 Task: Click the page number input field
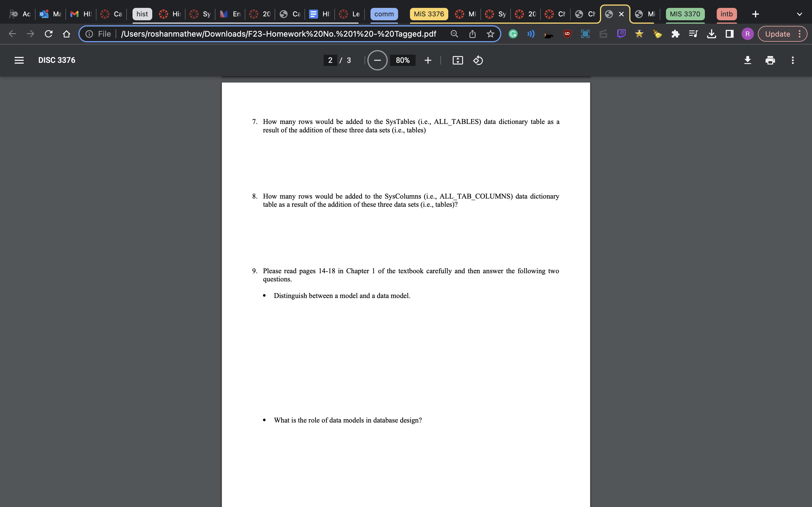(330, 60)
